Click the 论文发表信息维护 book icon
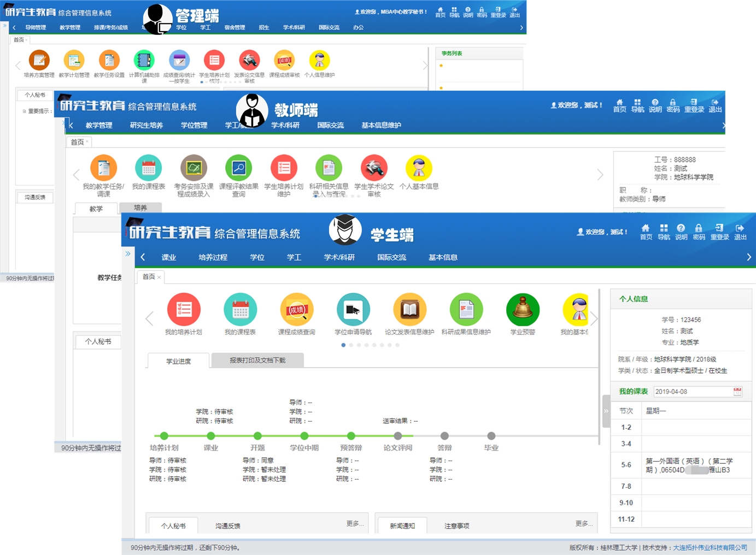 click(x=409, y=310)
